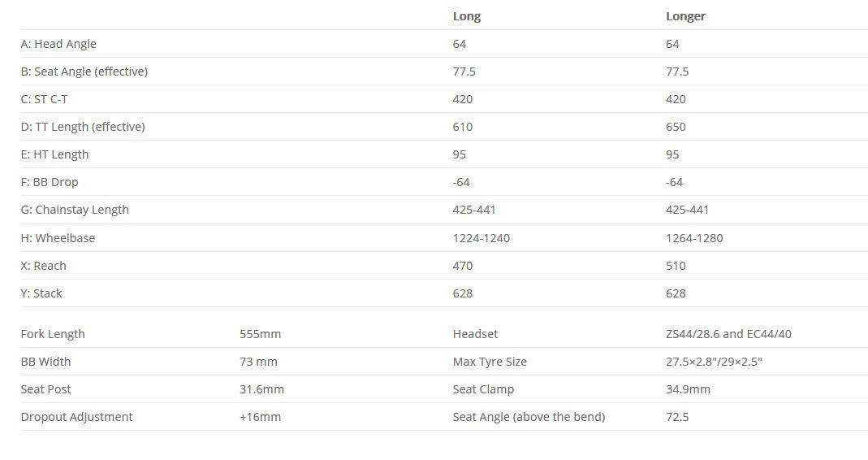Click the 1264-1280 wheelbase value
This screenshot has height=460, width=868.
click(x=694, y=238)
